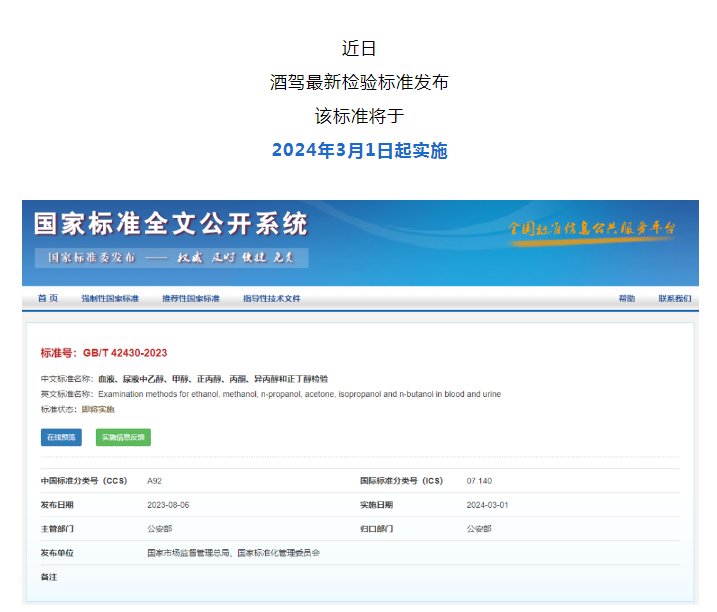Open the 帮助 link
717x612 pixels.
pos(626,299)
